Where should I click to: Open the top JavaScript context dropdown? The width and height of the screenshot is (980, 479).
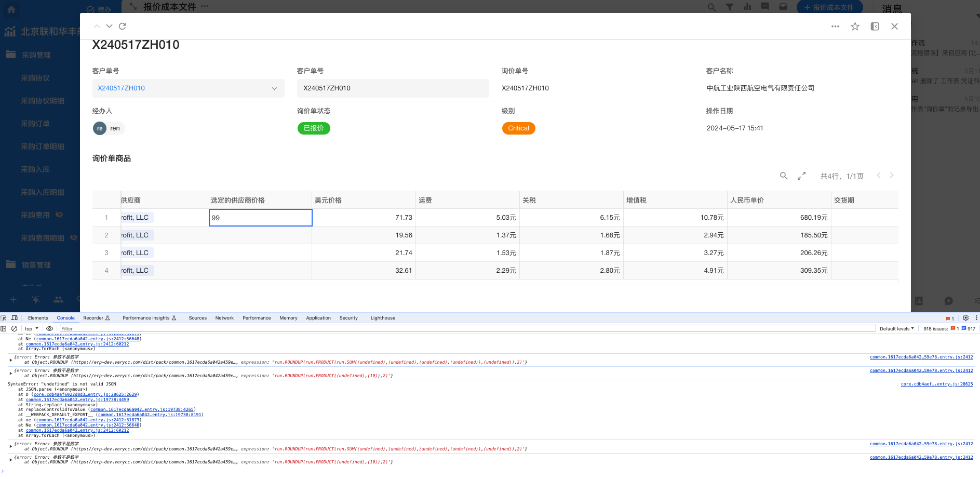[x=31, y=329]
